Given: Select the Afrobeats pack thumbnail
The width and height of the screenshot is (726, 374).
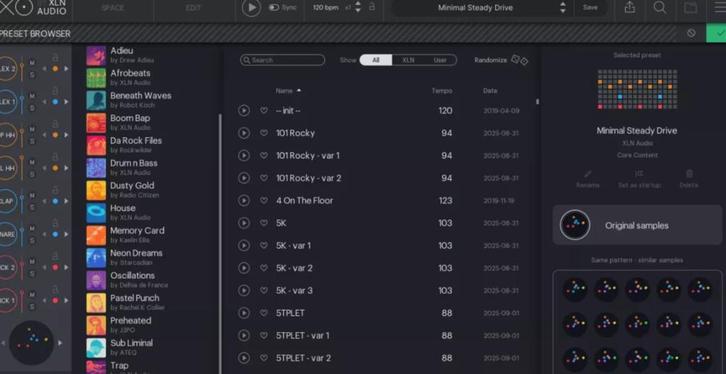Looking at the screenshot, I should point(96,78).
